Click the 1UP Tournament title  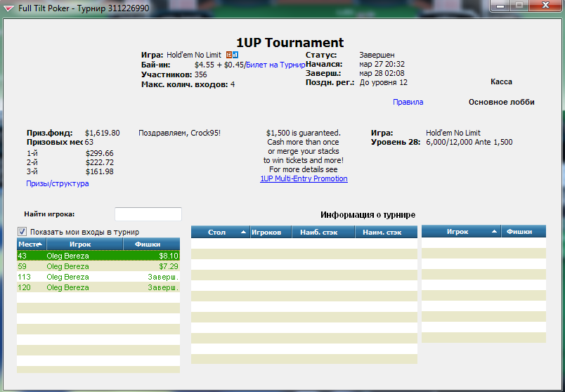pos(290,43)
